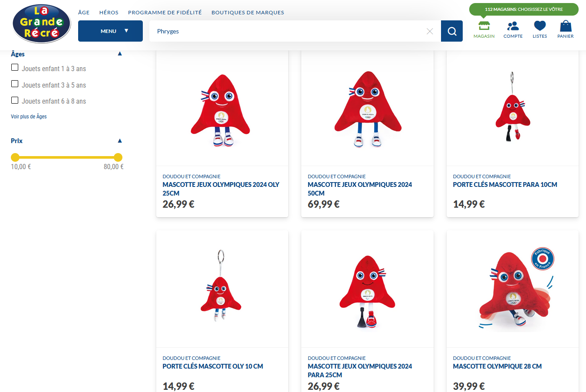Check Jouets enfant 3 à 5 ans
Screen dimensions: 586x392
point(15,84)
